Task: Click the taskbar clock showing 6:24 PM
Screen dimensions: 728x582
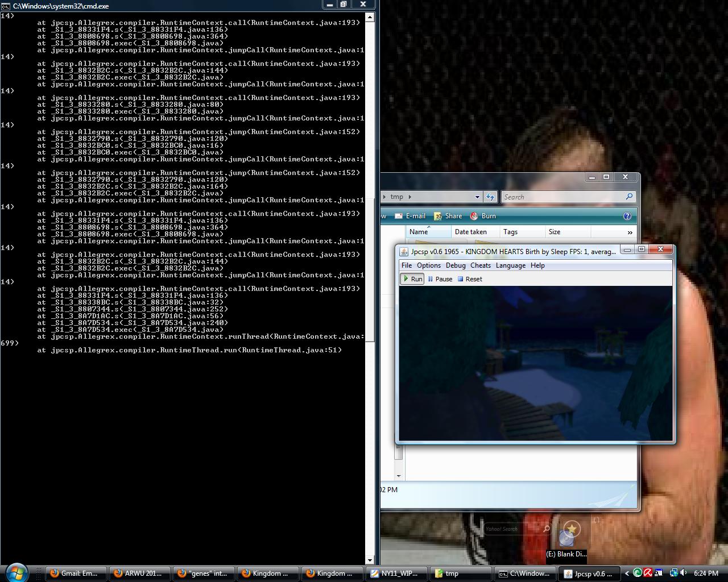Action: 706,573
